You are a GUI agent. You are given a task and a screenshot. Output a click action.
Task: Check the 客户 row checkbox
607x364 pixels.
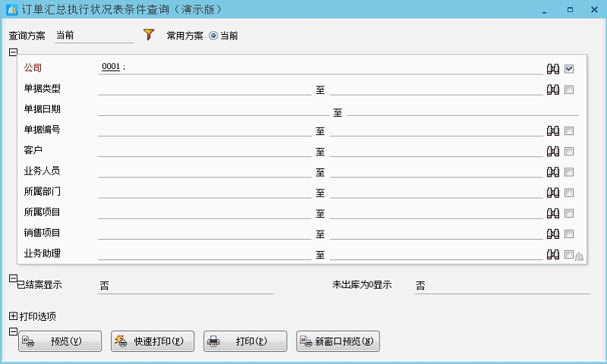(x=568, y=151)
